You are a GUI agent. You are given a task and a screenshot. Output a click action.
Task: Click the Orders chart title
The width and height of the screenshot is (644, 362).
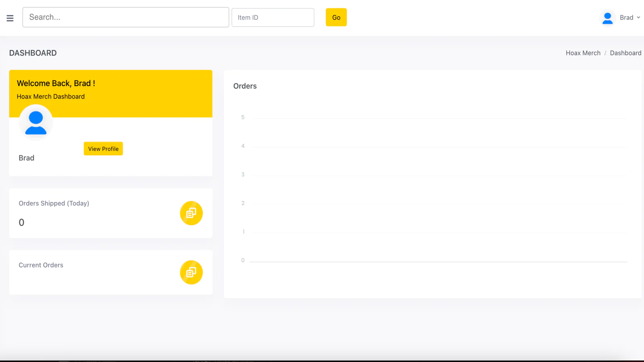click(245, 86)
